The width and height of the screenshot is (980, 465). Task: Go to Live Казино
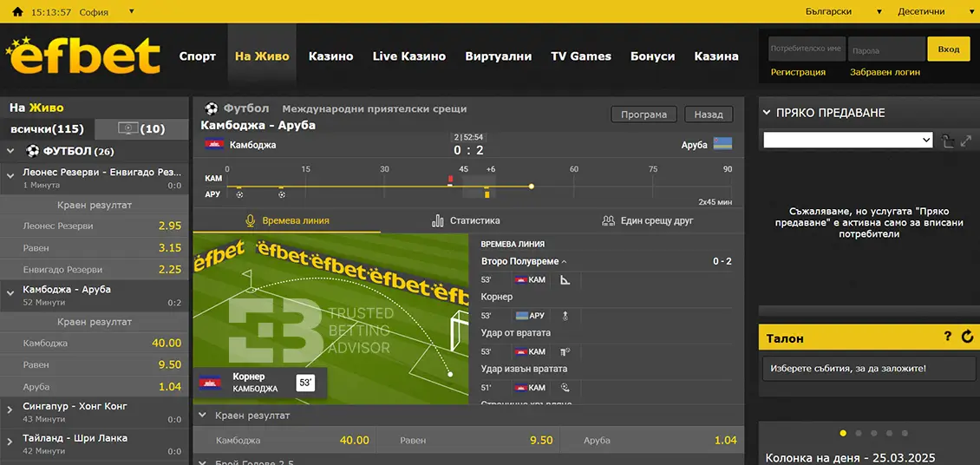point(409,56)
